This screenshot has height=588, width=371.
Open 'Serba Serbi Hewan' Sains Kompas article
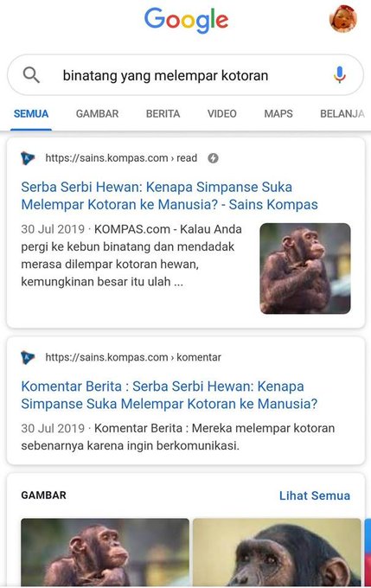pyautogui.click(x=170, y=195)
